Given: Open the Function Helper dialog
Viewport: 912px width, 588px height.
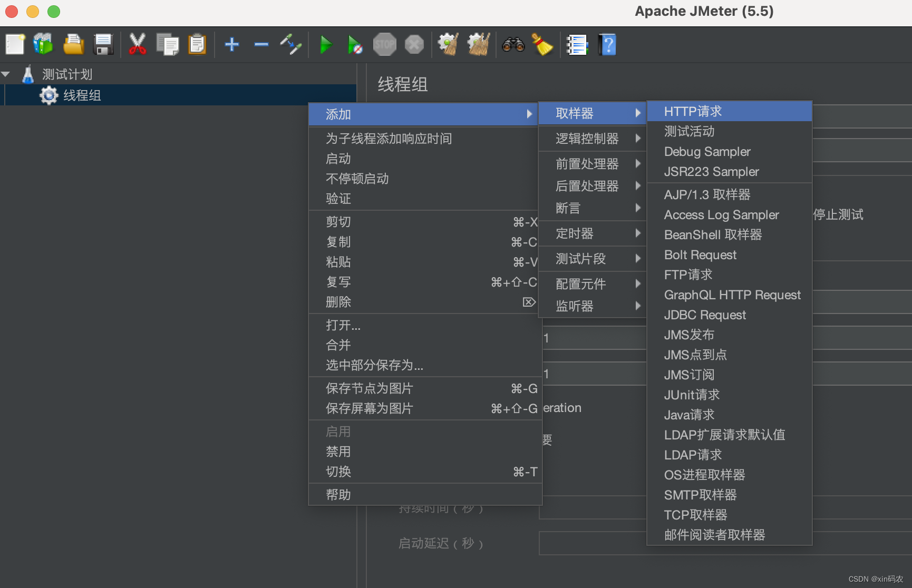Looking at the screenshot, I should (577, 44).
